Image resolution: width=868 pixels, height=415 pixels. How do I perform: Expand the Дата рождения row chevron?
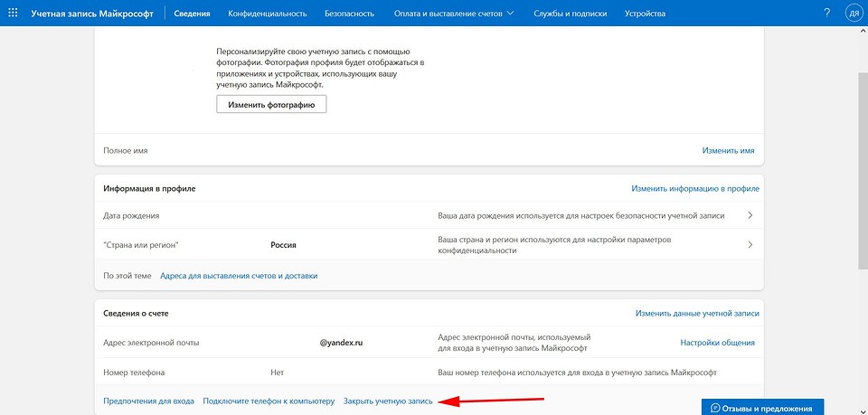[750, 215]
